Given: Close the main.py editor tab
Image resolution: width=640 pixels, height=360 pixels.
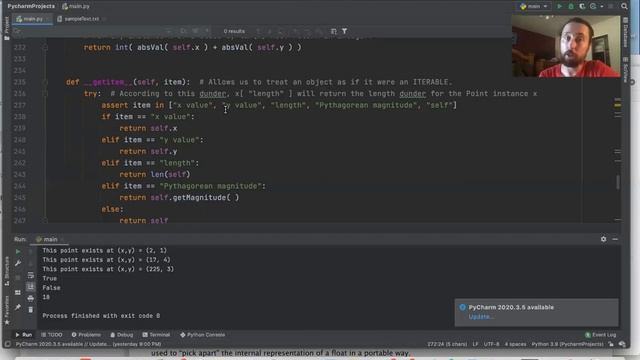Looking at the screenshot, I should point(48,19).
